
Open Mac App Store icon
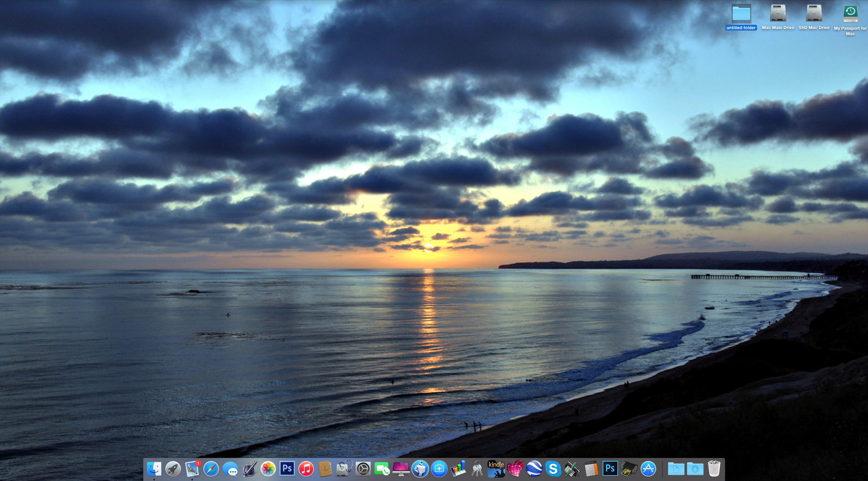tap(648, 469)
